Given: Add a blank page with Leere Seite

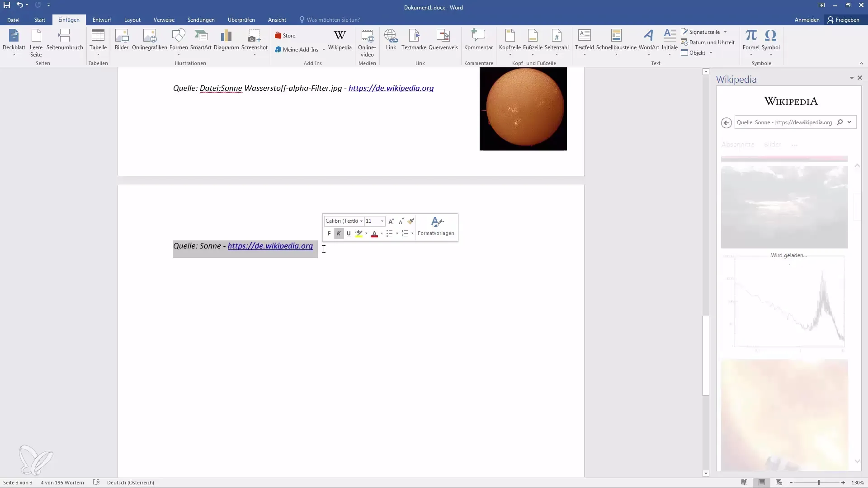Looking at the screenshot, I should pyautogui.click(x=36, y=42).
